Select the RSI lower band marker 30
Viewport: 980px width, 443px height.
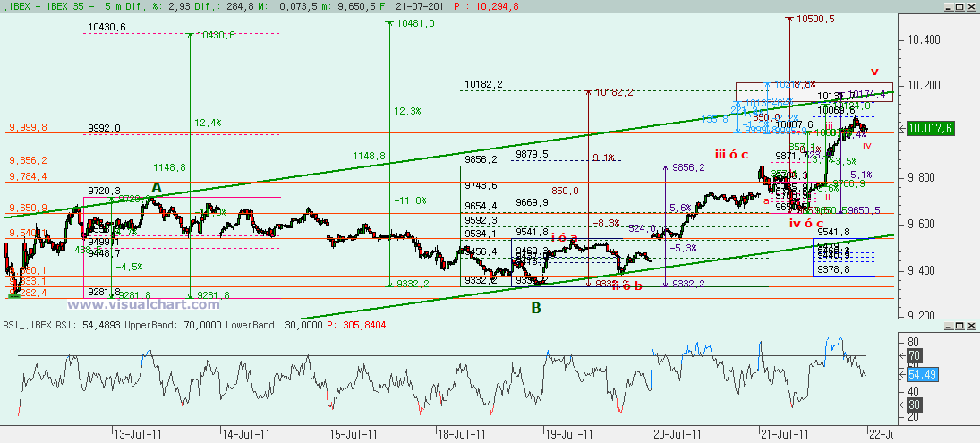914,405
